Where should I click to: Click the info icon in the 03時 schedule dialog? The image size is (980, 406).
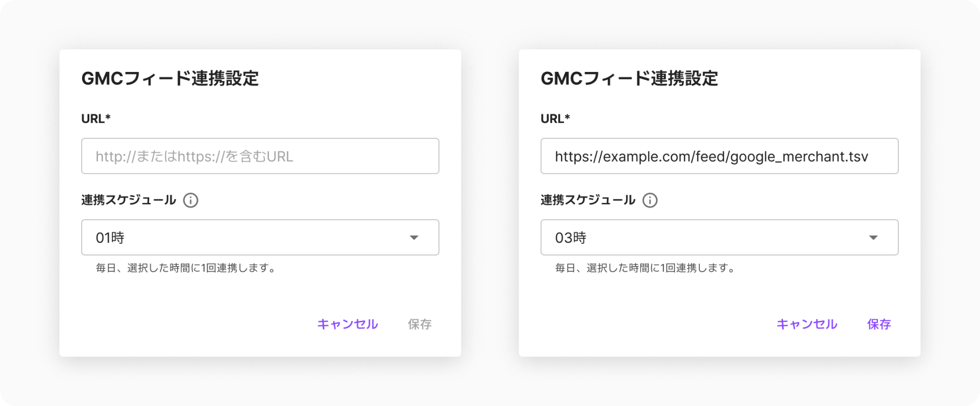[650, 200]
